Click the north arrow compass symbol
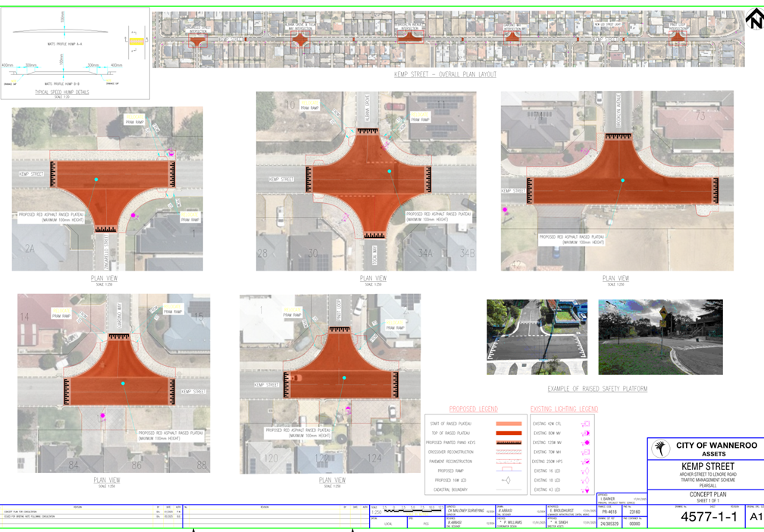 pyautogui.click(x=754, y=19)
